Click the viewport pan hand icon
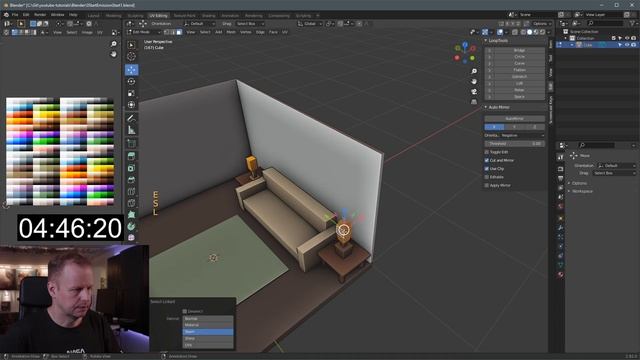This screenshot has height=360, width=640. coord(474,82)
